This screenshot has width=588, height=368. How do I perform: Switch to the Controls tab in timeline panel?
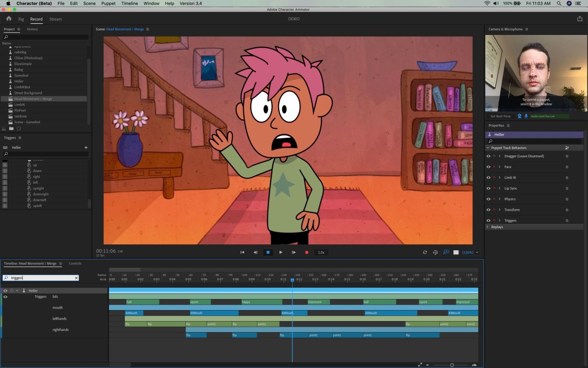pyautogui.click(x=75, y=263)
